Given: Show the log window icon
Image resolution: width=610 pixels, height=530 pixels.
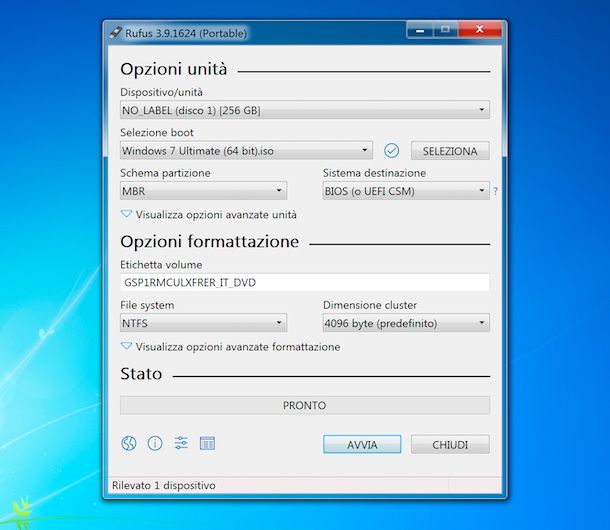Looking at the screenshot, I should point(207,443).
